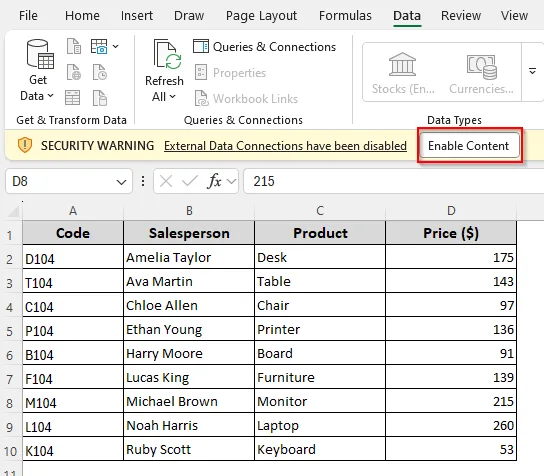Expand the Data Types gallery

[532, 72]
